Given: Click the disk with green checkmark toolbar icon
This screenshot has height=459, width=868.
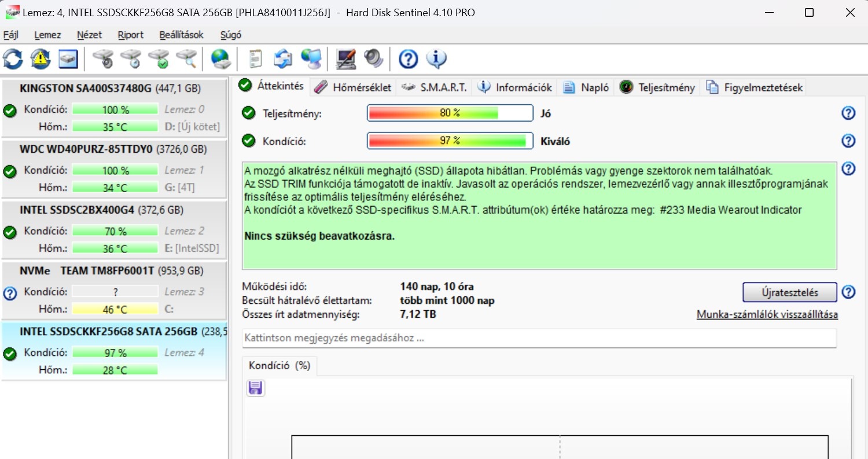Looking at the screenshot, I should point(159,58).
